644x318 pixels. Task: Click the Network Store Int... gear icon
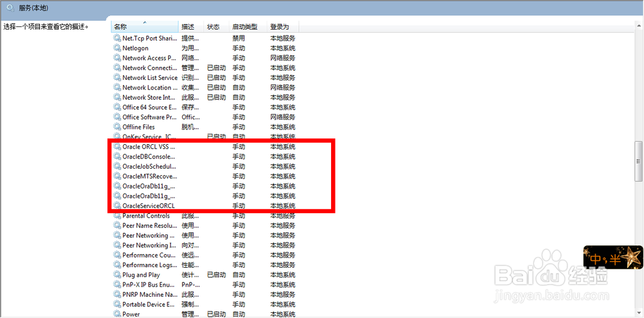click(x=117, y=97)
